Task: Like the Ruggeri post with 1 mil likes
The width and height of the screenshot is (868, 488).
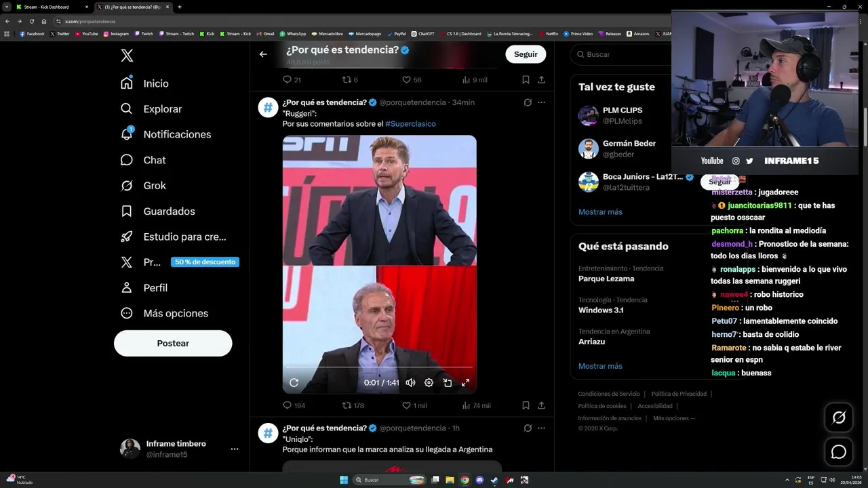Action: point(414,405)
